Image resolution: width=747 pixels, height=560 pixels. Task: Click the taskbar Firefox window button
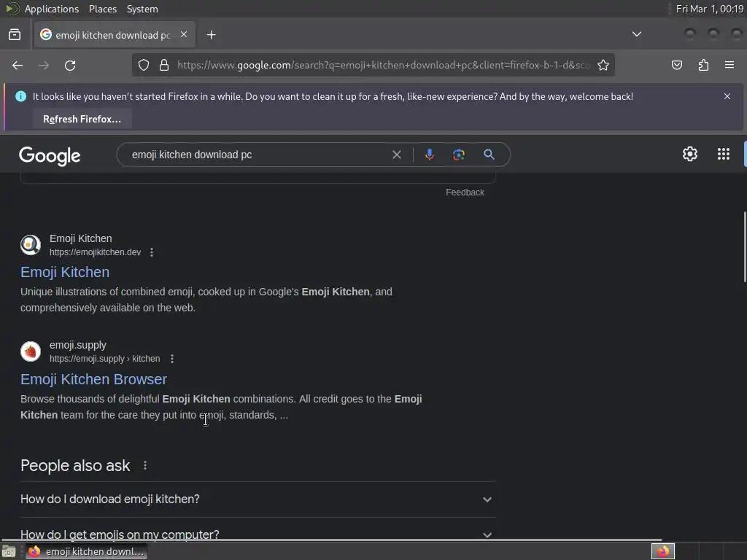[x=87, y=551]
